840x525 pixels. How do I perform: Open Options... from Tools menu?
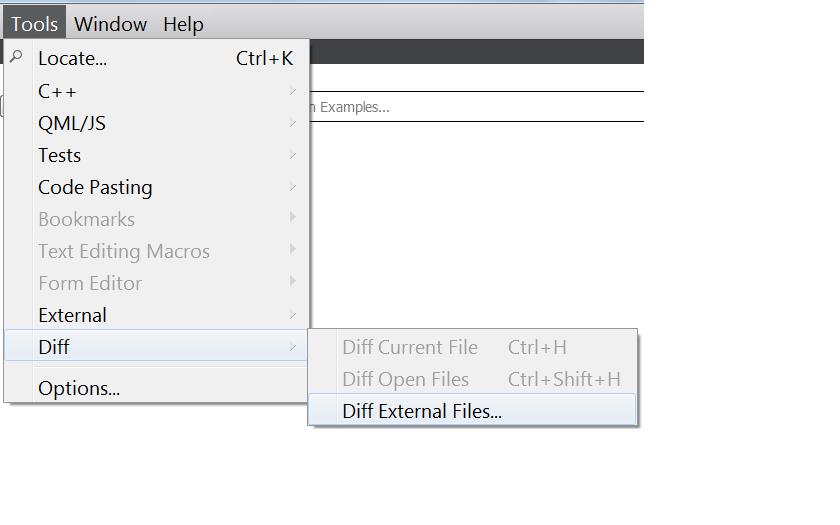pyautogui.click(x=79, y=388)
